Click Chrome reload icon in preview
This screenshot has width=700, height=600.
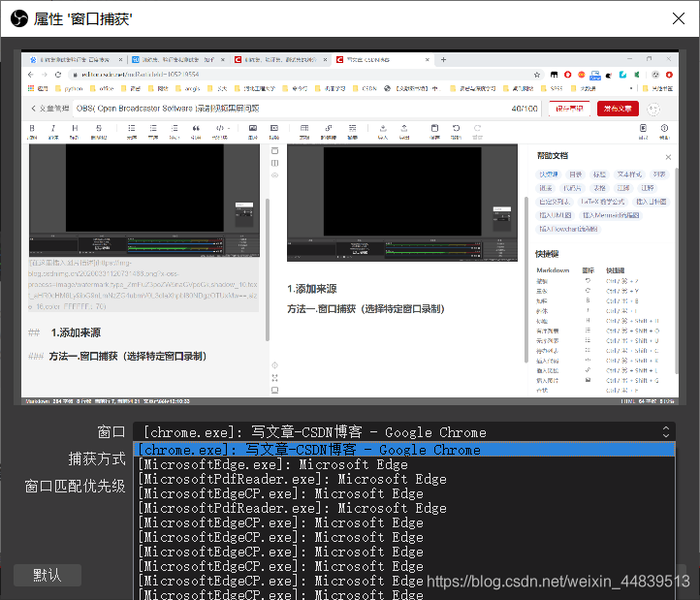tap(58, 75)
